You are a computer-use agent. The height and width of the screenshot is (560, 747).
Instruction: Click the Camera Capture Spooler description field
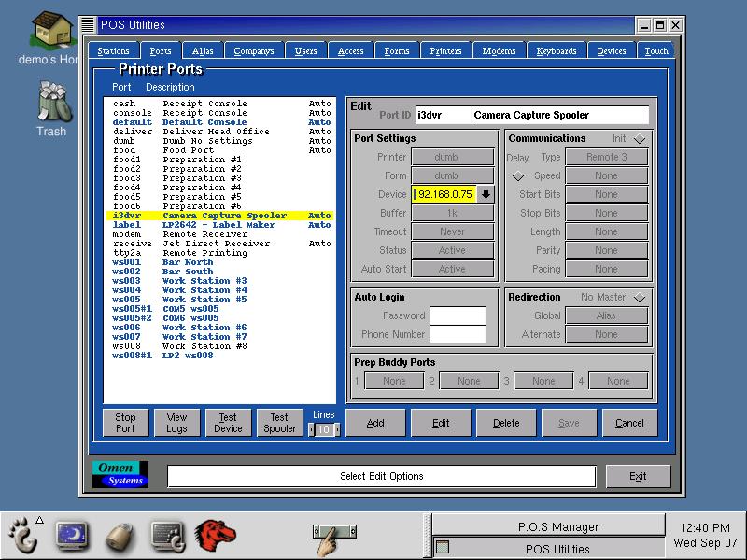[560, 115]
